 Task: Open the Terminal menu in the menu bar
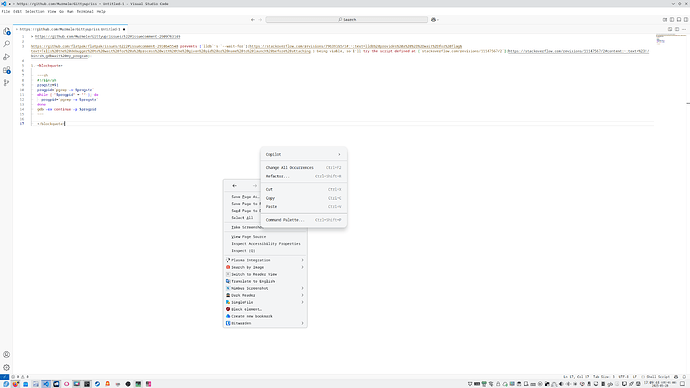coord(85,11)
